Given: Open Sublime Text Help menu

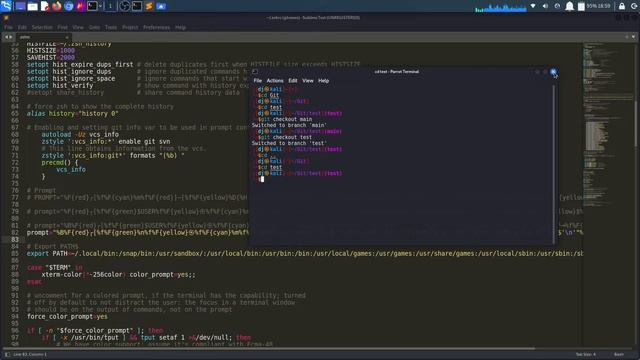Looking at the screenshot, I should (180, 27).
